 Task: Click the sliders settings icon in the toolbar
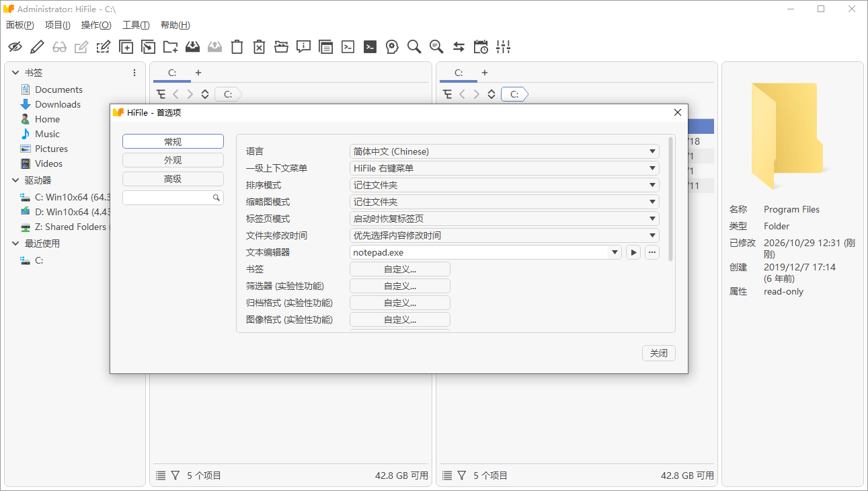[x=503, y=46]
